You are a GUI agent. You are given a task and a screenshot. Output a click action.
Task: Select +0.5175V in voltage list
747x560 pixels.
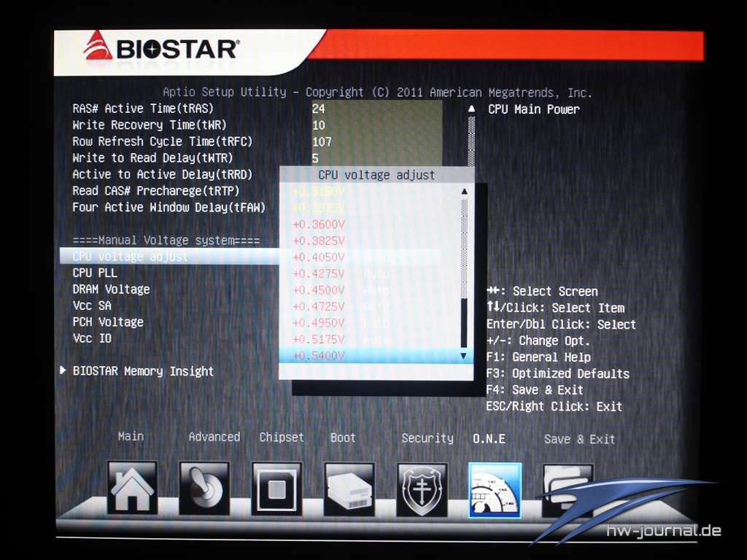pyautogui.click(x=319, y=340)
